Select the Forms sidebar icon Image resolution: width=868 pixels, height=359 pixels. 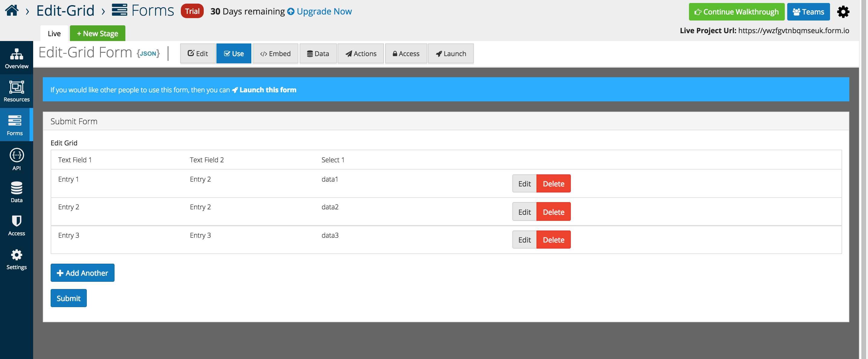(x=15, y=120)
